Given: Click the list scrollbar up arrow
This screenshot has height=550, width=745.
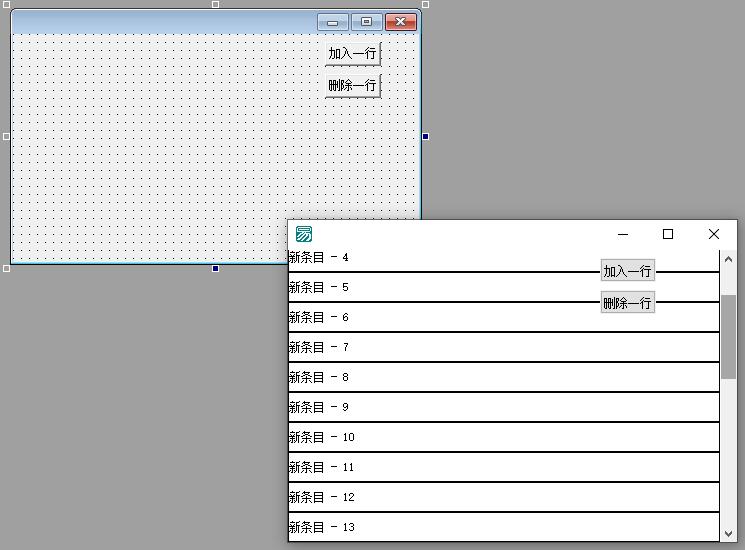Looking at the screenshot, I should tap(728, 259).
